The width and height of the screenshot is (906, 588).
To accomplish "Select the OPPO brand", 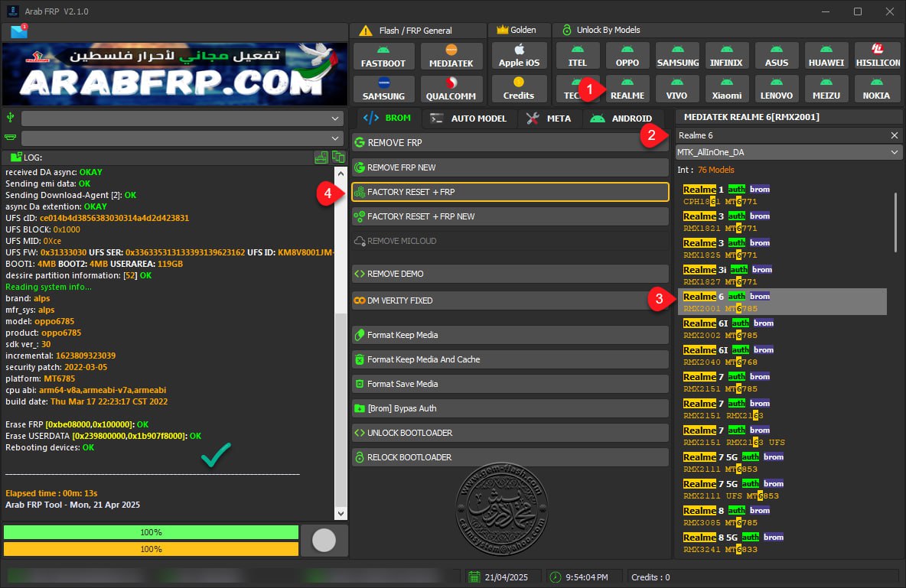I will pos(627,56).
